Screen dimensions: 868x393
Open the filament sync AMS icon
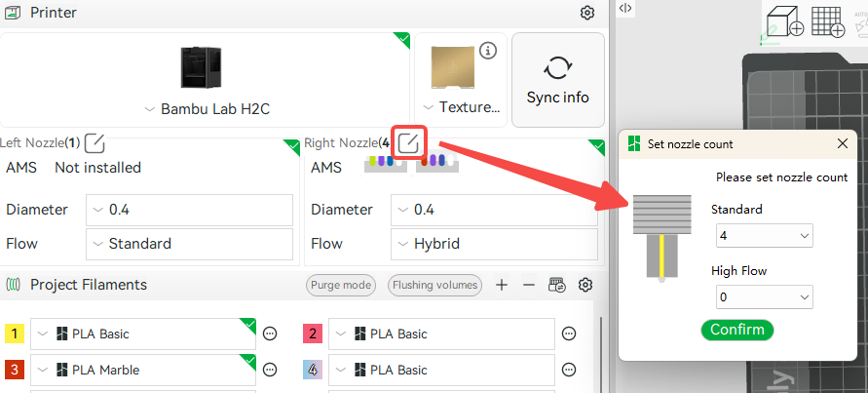pos(557,285)
